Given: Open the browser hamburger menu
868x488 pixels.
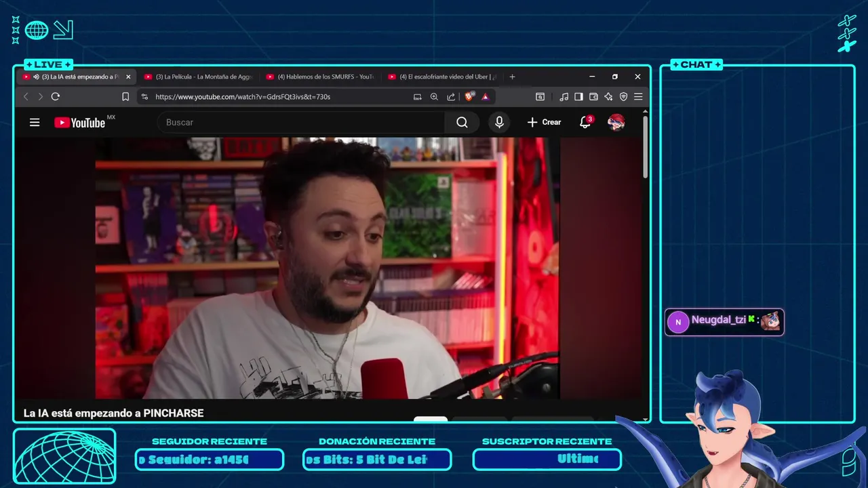Looking at the screenshot, I should coord(638,97).
